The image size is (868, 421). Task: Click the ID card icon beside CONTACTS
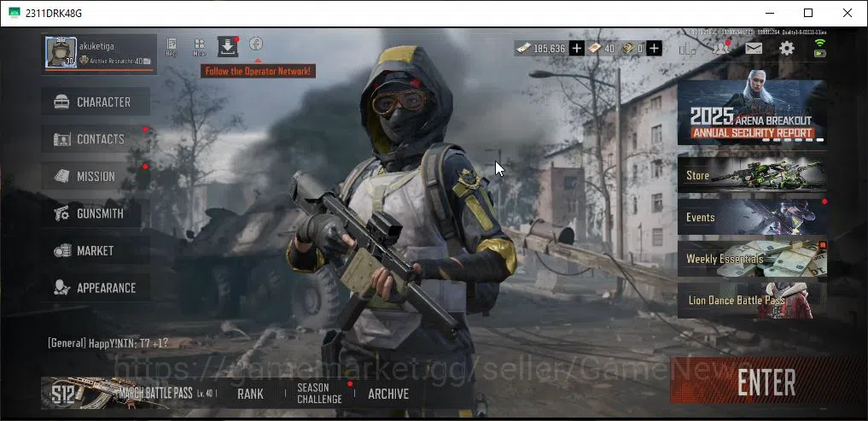(x=61, y=139)
